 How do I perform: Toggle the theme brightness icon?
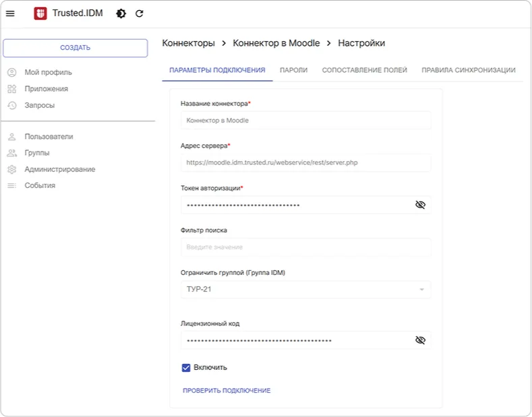[121, 13]
